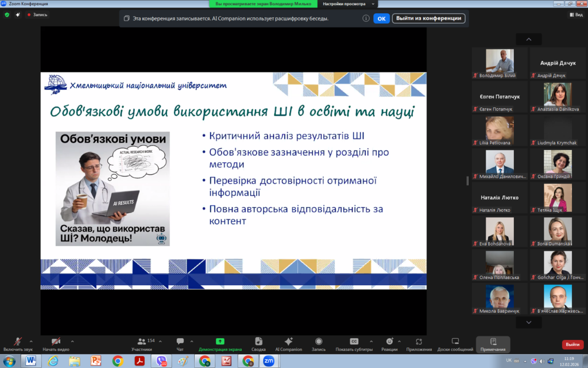Viewport: 588px width, 368px height.
Task: Open Google Chrome from the Windows taskbar
Action: 118,361
